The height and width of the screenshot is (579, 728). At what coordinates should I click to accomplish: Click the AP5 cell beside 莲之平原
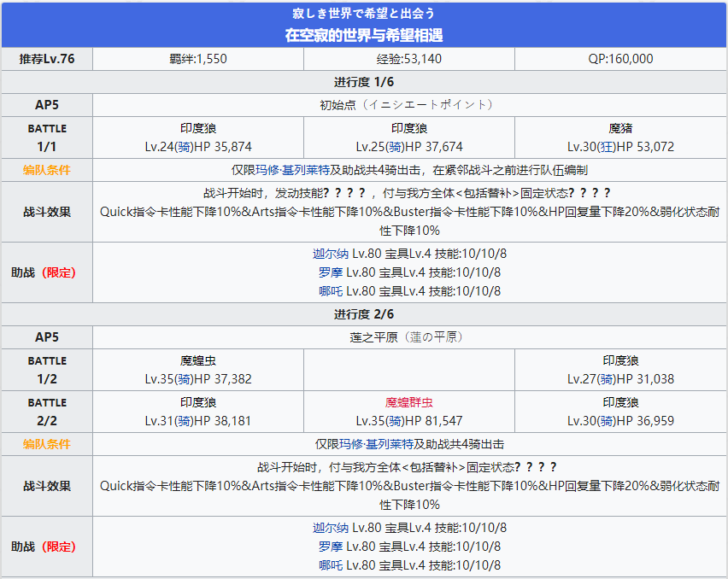pos(47,337)
